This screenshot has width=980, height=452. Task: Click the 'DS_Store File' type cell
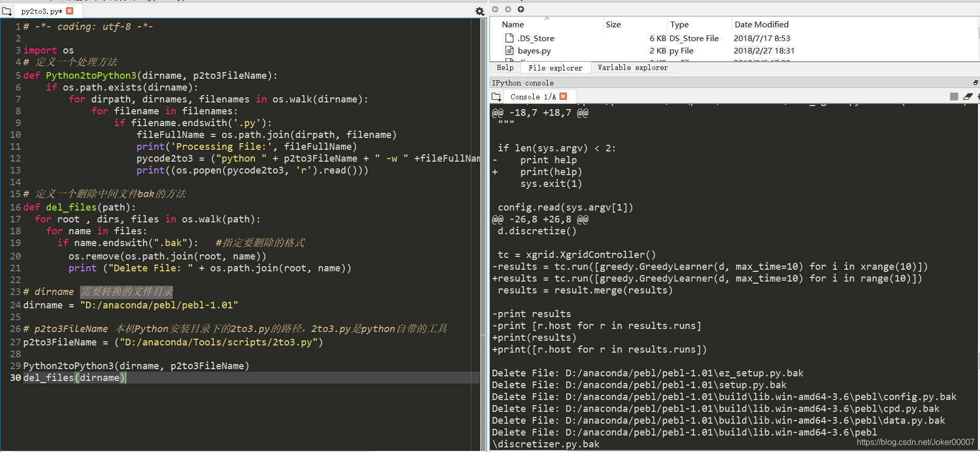tap(694, 38)
